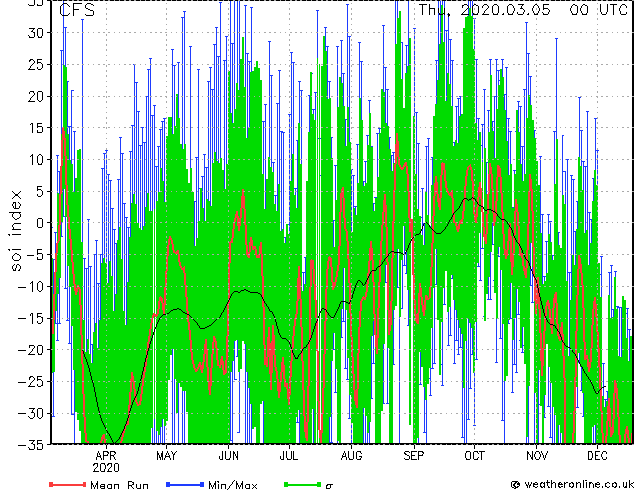634x490 pixels.
Task: Click the red Mean Run legend swatch
Action: (x=67, y=484)
